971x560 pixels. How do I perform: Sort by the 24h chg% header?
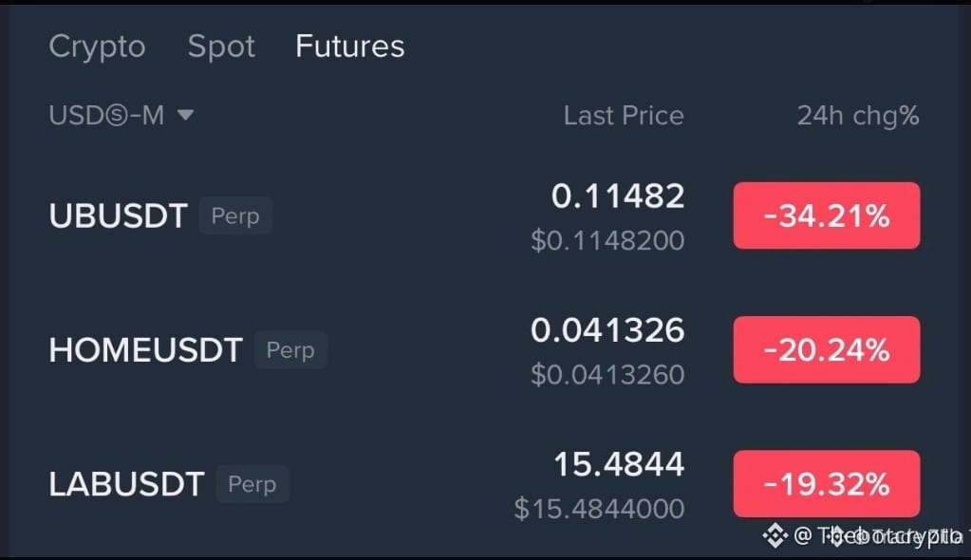point(858,117)
